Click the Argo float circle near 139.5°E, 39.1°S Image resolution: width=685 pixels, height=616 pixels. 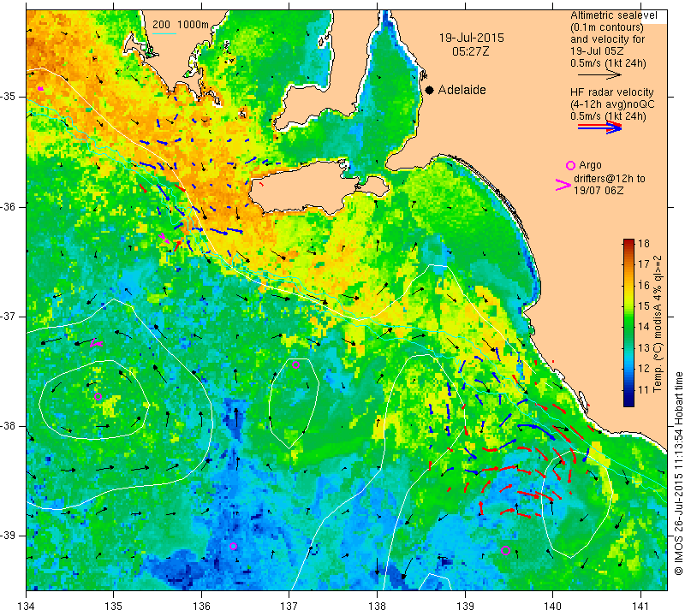point(505,550)
